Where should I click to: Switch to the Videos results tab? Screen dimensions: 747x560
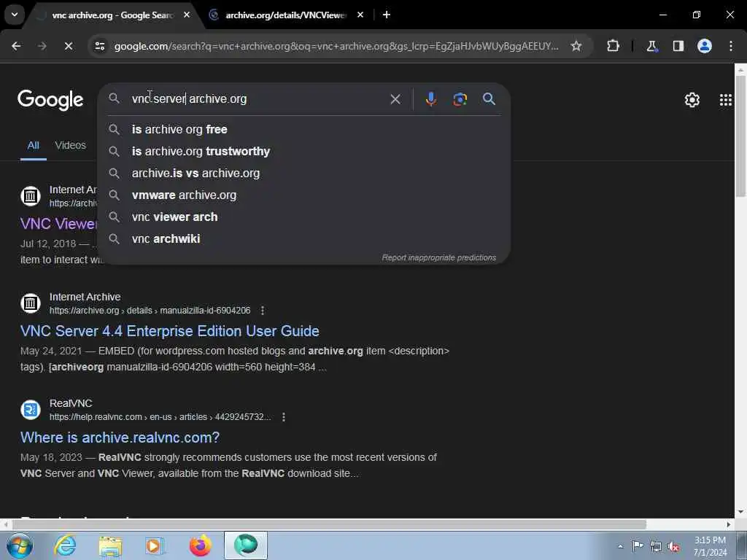click(x=71, y=145)
